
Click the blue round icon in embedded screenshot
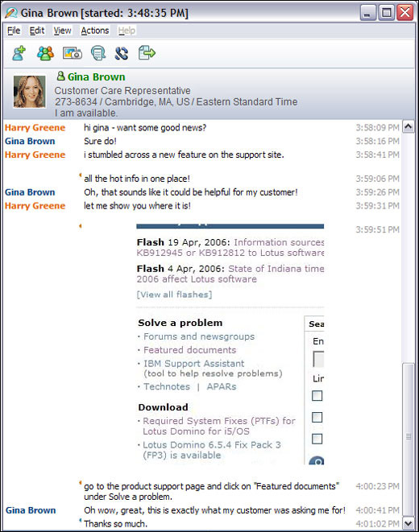(317, 460)
